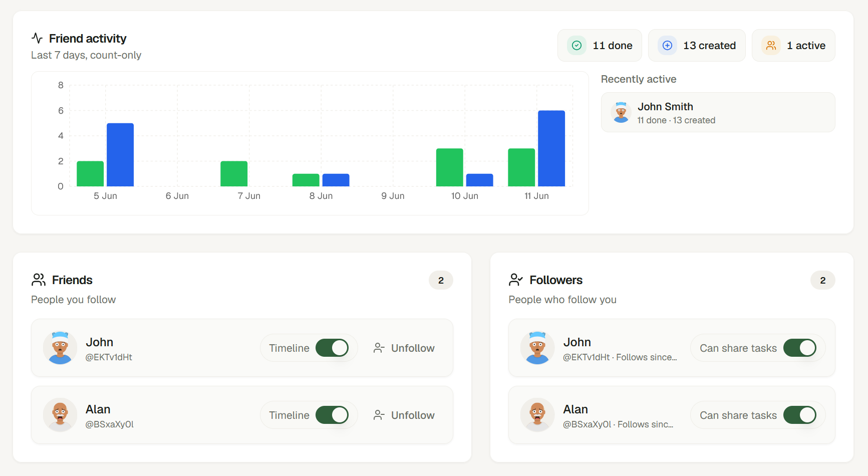
Task: Click the Friends section people icon
Action: pyautogui.click(x=39, y=280)
